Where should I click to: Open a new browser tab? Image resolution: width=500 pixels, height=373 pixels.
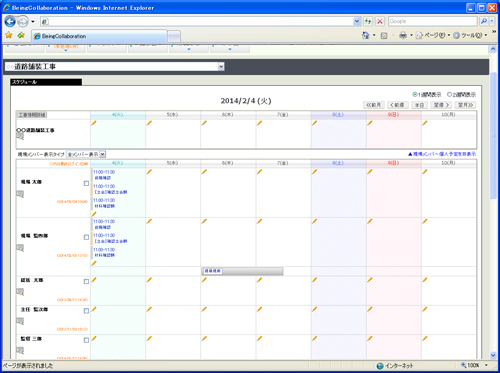tap(174, 36)
